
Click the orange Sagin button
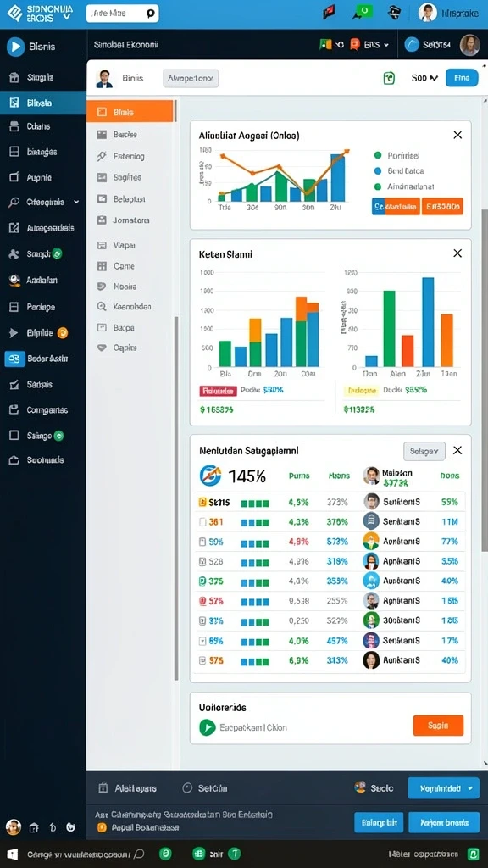pos(438,726)
